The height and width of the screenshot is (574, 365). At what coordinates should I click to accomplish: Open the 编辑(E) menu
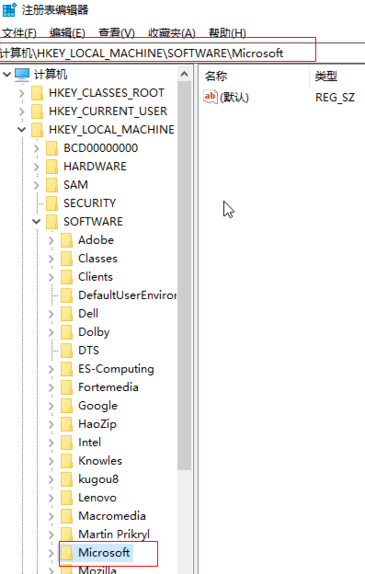pyautogui.click(x=67, y=33)
